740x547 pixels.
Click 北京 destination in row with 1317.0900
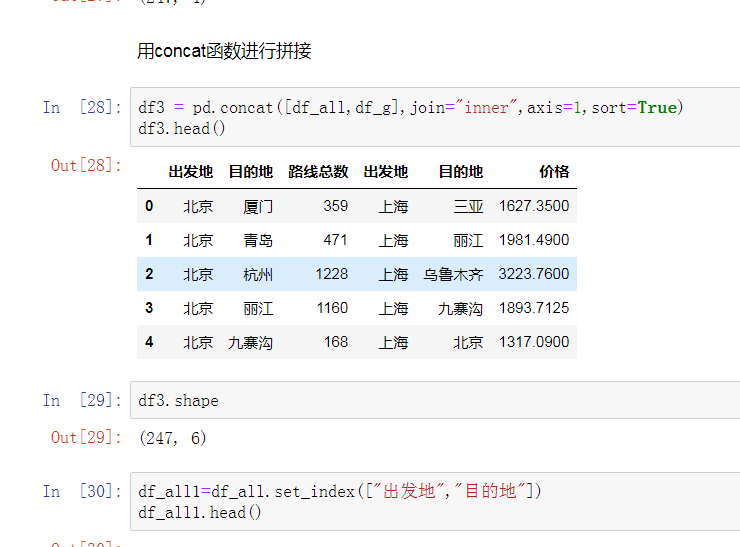coord(468,342)
